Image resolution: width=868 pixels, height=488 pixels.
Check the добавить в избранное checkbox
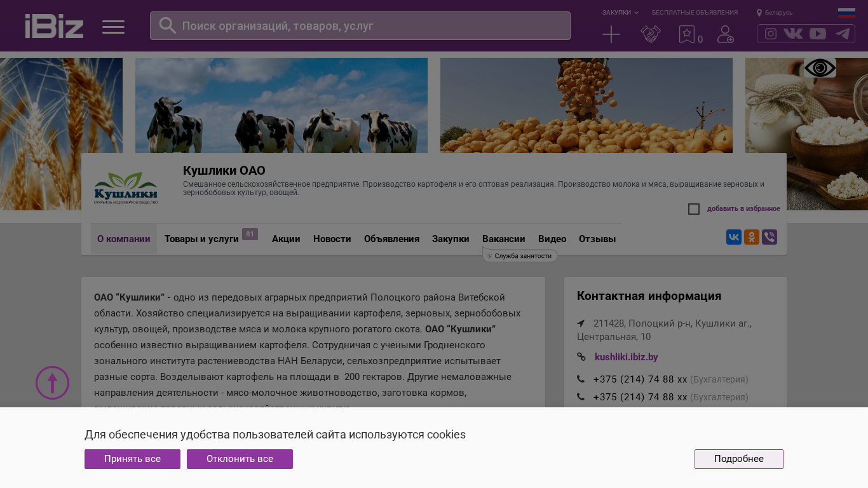(x=694, y=209)
